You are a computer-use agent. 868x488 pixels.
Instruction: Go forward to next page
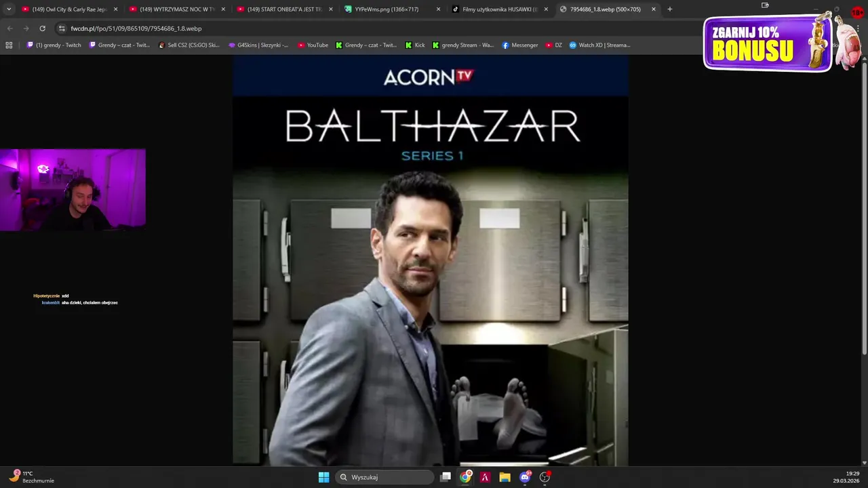click(x=26, y=28)
